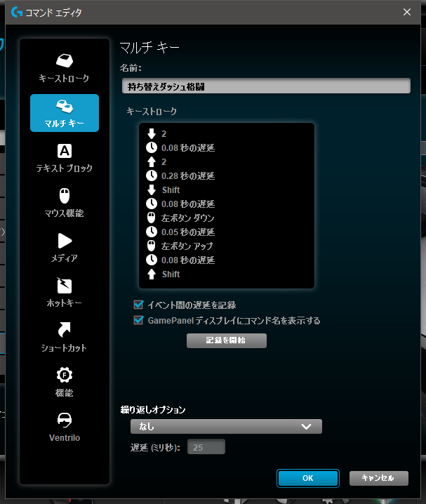426x504 pixels.
Task: Select the 0.28 秒の遅延 entry in list
Action: click(x=187, y=176)
